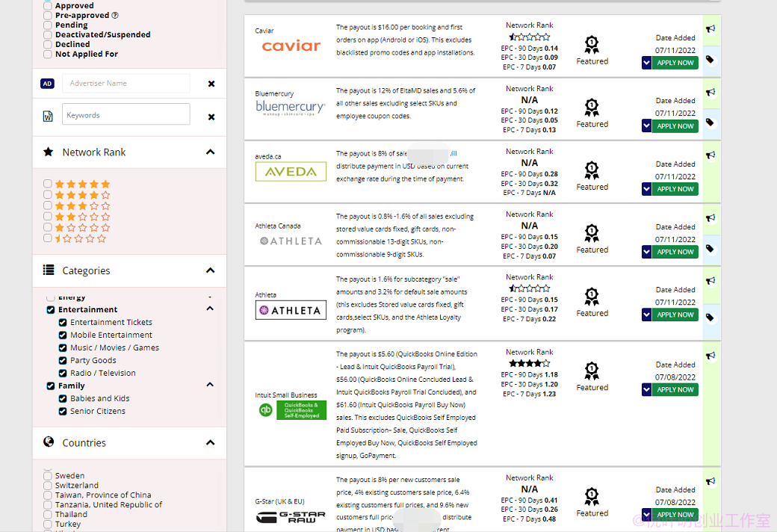Focus the Keywords input field
Screen dimensions: 777x532
click(x=126, y=114)
